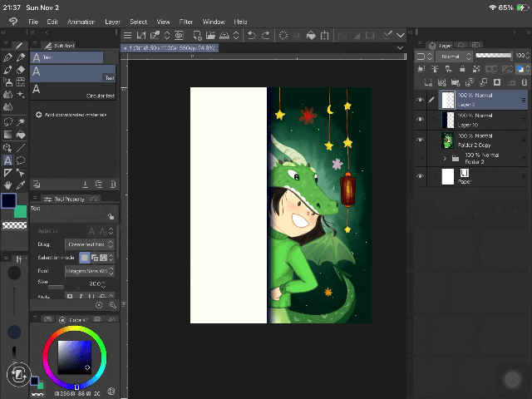Click the Undo arrow in the command bar
Image resolution: width=532 pixels, height=399 pixels.
click(251, 35)
